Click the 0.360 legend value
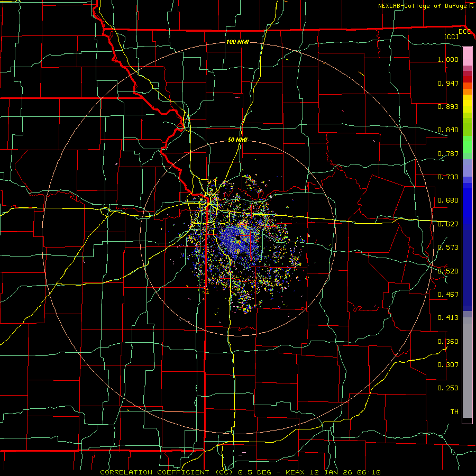Screen dimensions: 476x476 tap(448, 342)
